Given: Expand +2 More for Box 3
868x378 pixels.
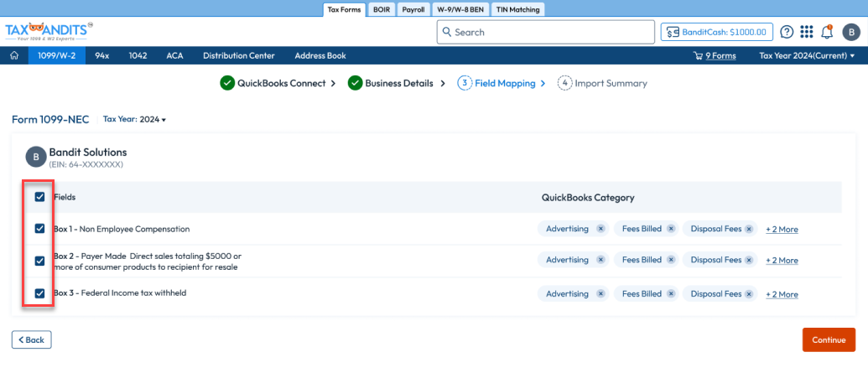Looking at the screenshot, I should 782,294.
